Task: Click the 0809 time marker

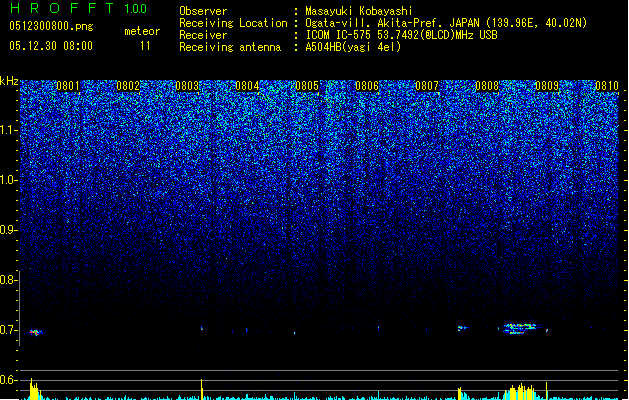Action: click(547, 86)
